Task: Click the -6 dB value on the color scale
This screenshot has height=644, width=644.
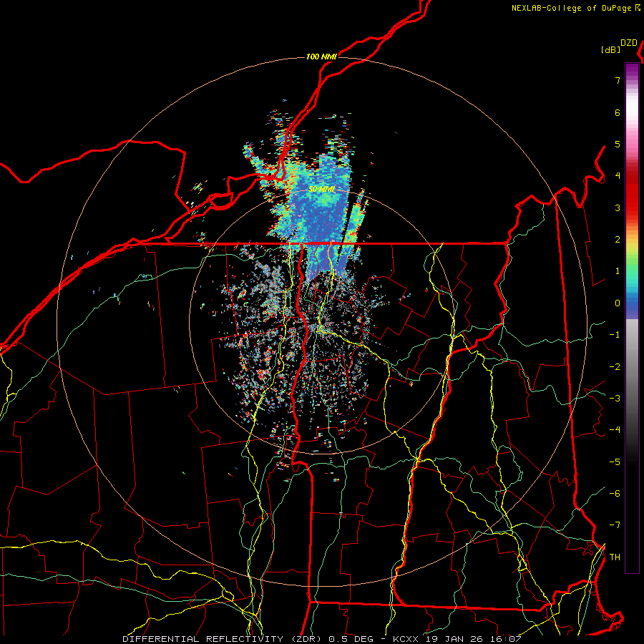Action: click(615, 493)
